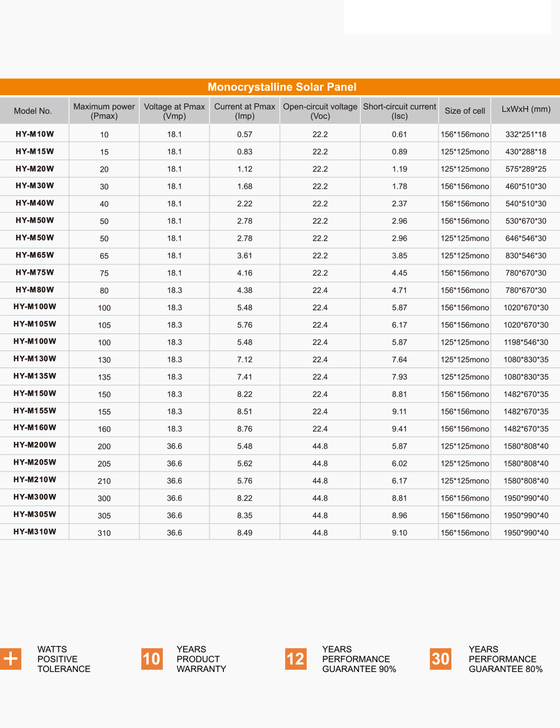Select model HY-M135W
Viewport: 560px width, 728px height.
coord(35,376)
